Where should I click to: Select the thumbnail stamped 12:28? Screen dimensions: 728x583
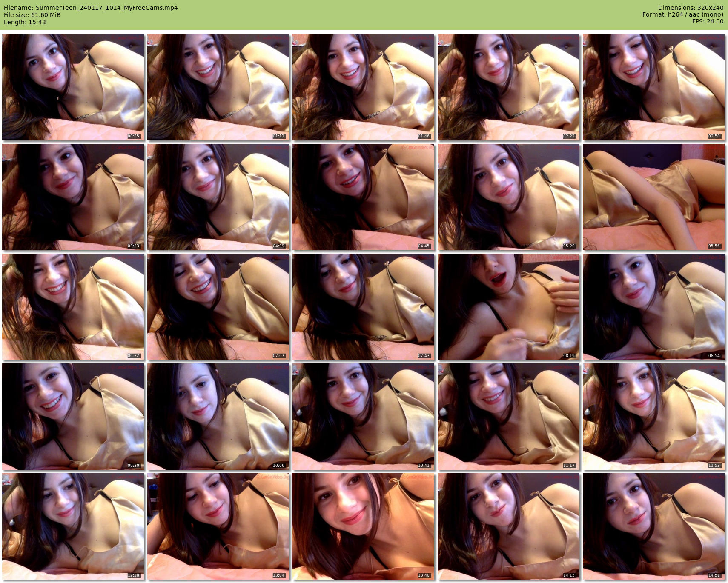73,526
